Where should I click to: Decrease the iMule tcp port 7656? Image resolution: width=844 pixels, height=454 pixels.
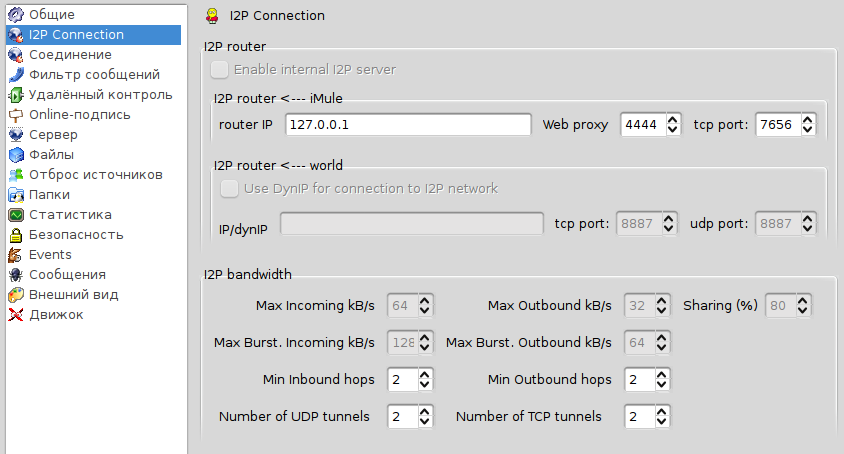pos(807,130)
